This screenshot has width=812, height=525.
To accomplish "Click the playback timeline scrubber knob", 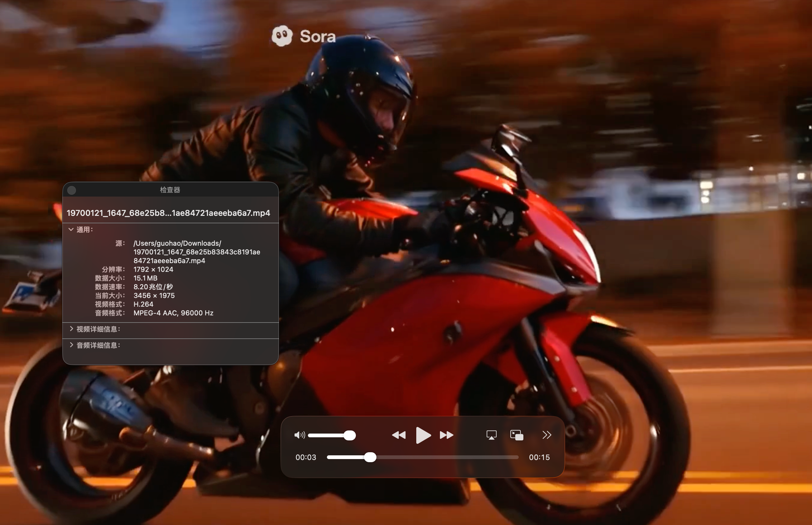I will coord(370,457).
